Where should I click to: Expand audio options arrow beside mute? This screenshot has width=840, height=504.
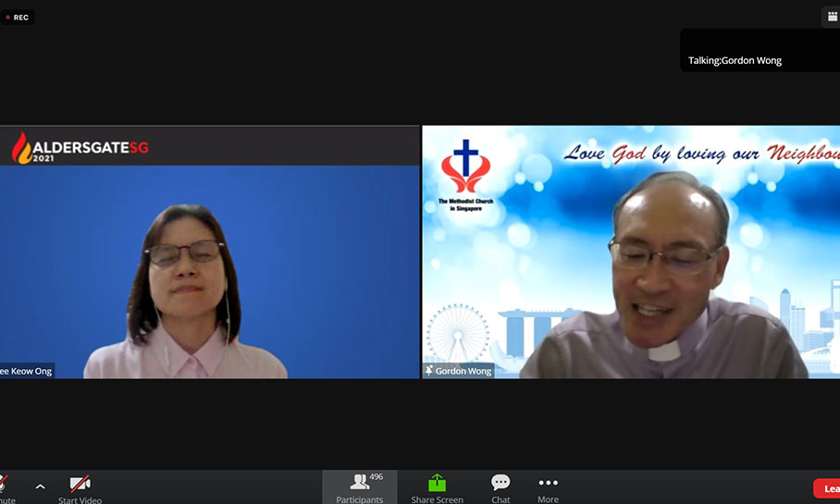(40, 486)
